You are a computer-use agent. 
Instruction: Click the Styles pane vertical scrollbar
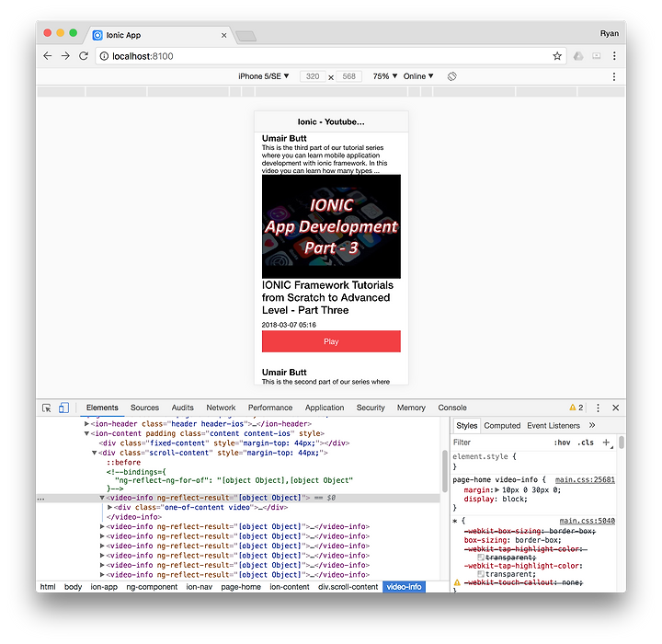(621, 443)
